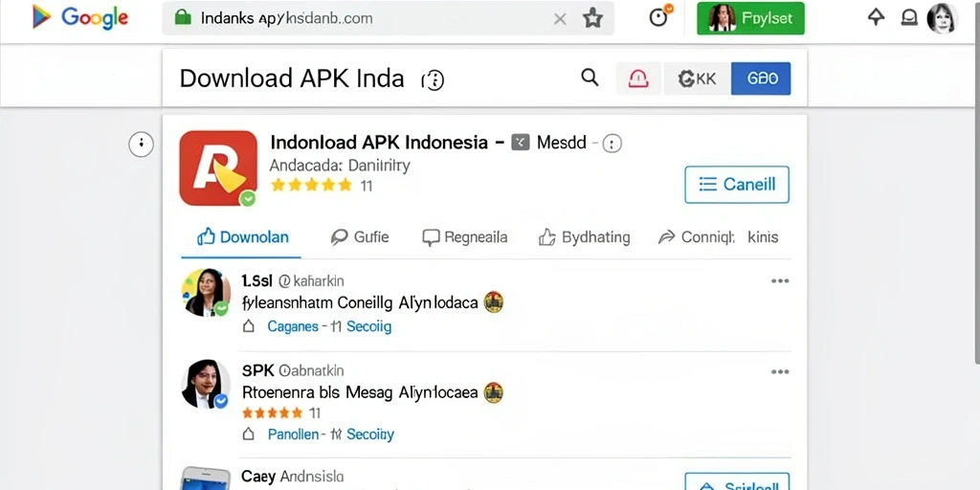This screenshot has height=490, width=980.
Task: Click the upward arrow icon in browser toolbar
Action: (x=877, y=17)
